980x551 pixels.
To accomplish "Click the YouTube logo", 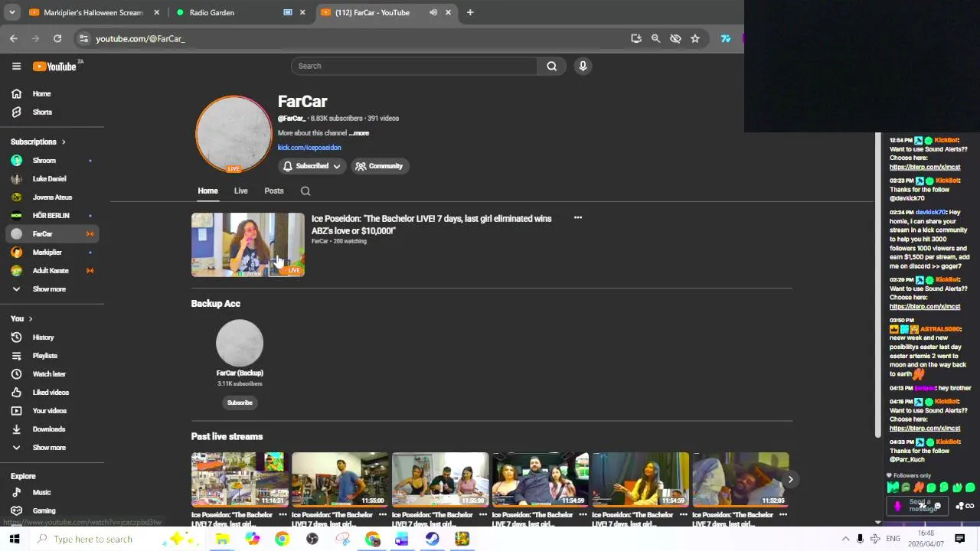I will point(54,67).
